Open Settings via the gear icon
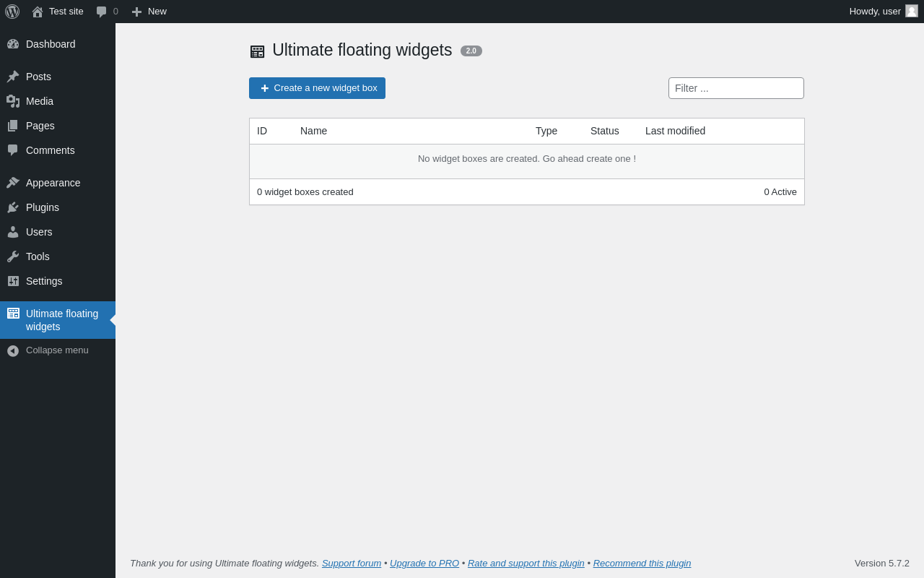The image size is (924, 578). coord(13,281)
